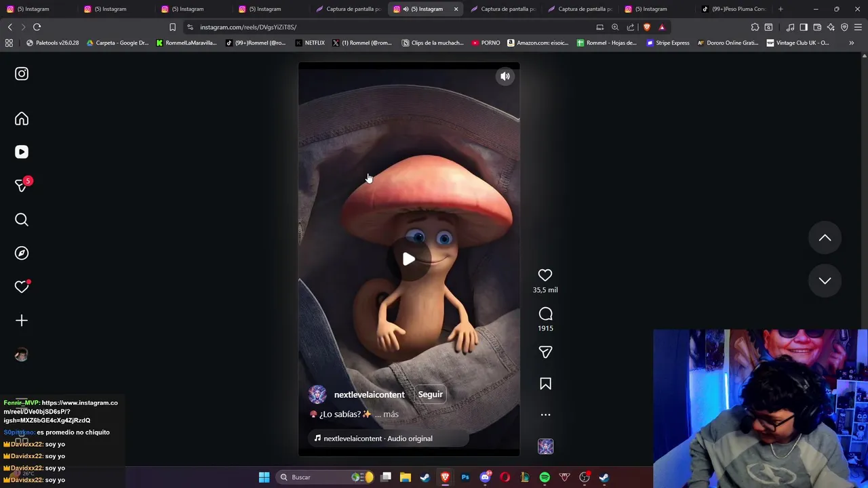Image resolution: width=868 pixels, height=488 pixels.
Task: Click the audio thumbnail below options
Action: coord(545,447)
